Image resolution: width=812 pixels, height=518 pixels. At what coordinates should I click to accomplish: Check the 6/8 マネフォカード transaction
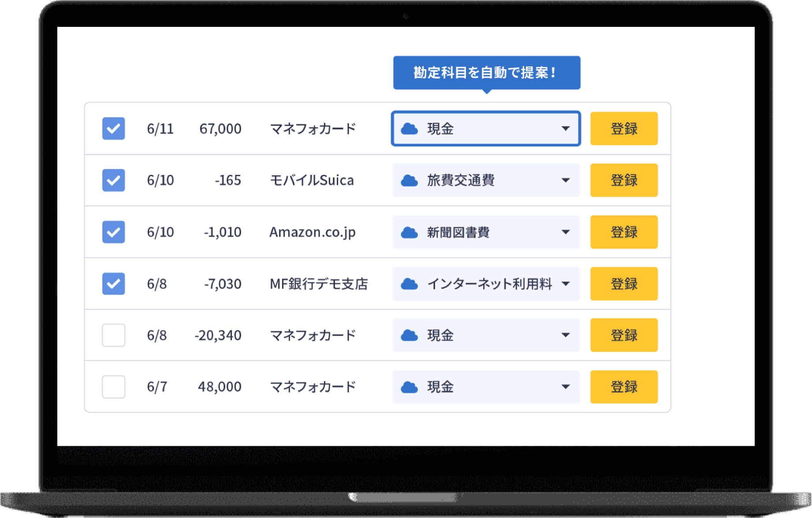(113, 335)
